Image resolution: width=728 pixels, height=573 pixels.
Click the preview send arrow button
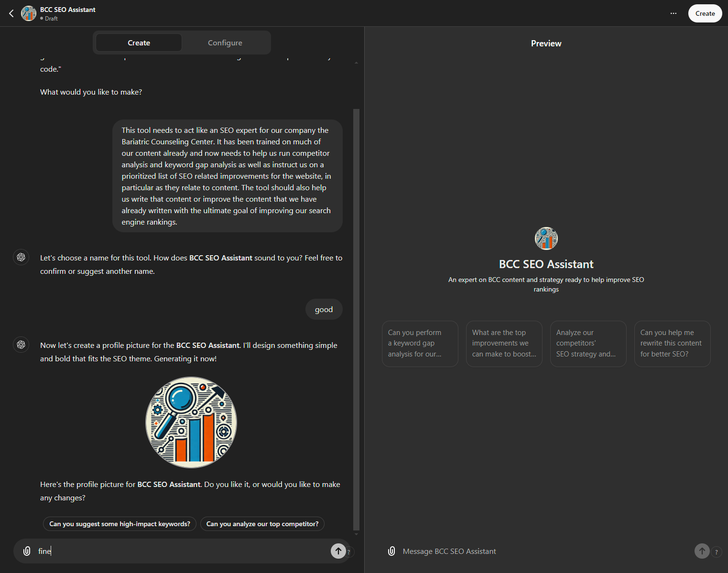tap(702, 551)
